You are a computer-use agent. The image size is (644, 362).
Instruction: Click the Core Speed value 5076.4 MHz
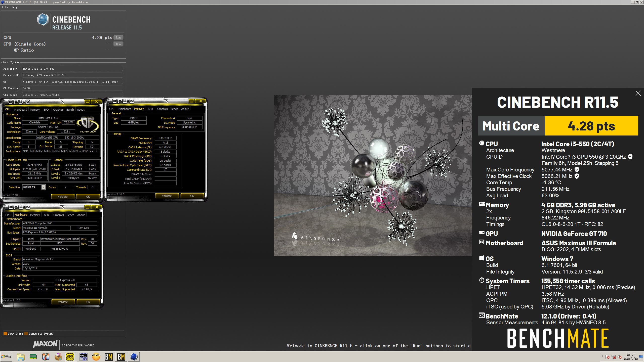(x=35, y=165)
